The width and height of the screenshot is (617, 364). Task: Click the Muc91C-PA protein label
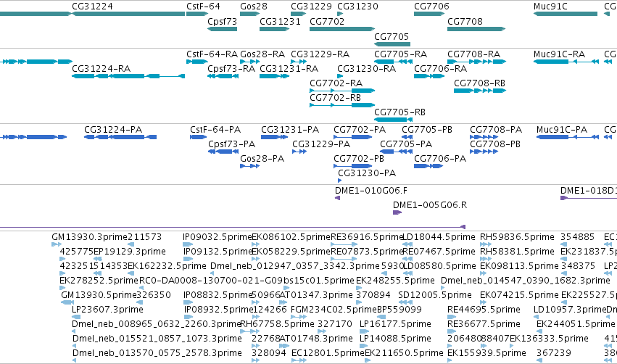561,130
